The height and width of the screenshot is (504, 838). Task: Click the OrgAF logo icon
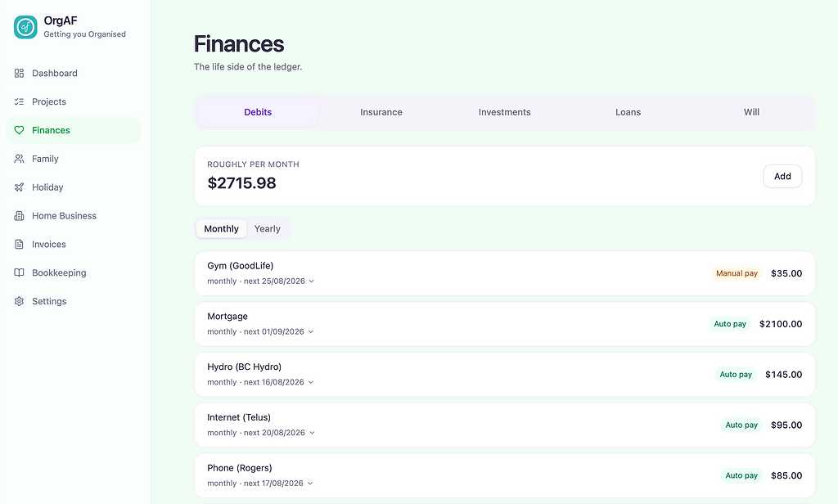pyautogui.click(x=25, y=27)
